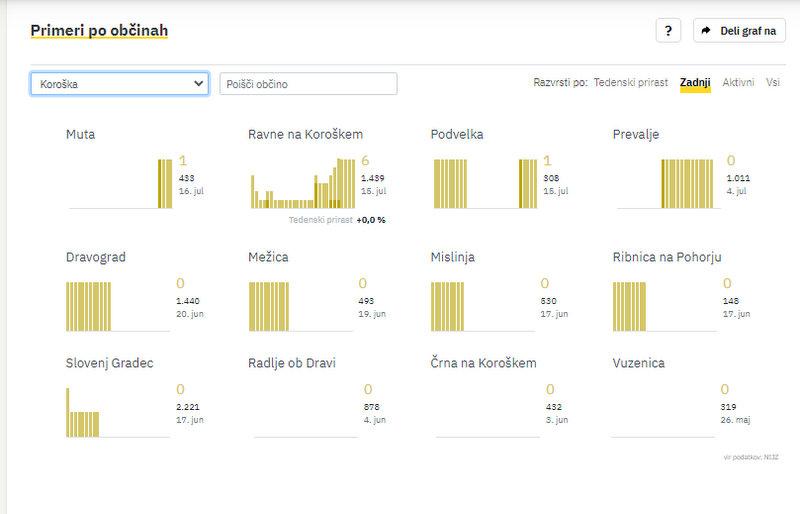Click the Prevalje bar chart

coord(667,184)
